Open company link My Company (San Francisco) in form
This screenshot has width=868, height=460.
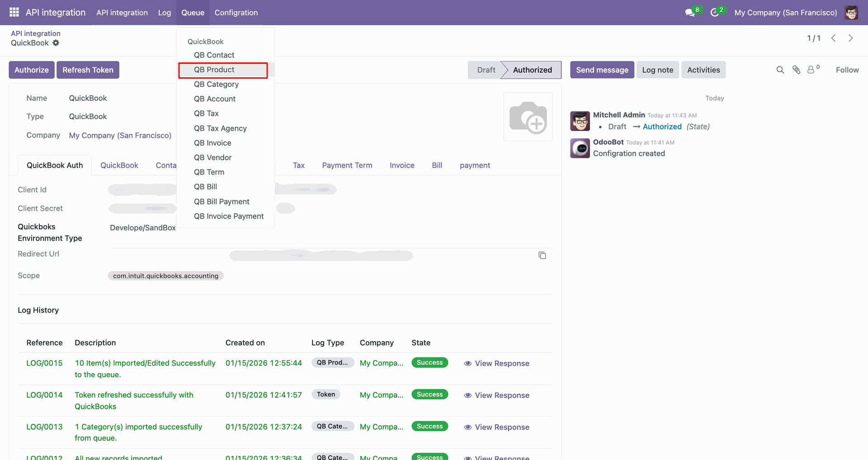pos(120,135)
